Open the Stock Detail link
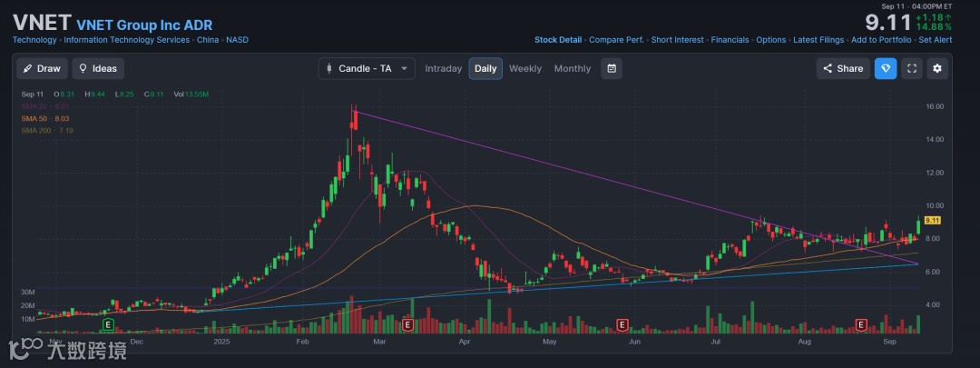Image resolution: width=980 pixels, height=368 pixels. click(x=557, y=40)
